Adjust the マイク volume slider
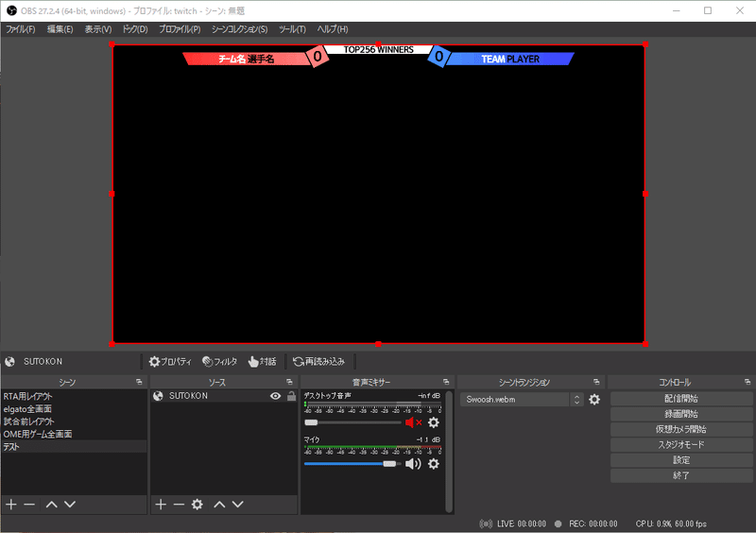Screen dimensions: 756x533 pos(352,464)
